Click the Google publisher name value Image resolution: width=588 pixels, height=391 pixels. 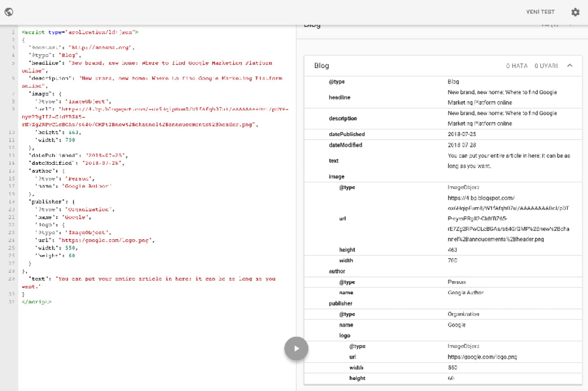[x=457, y=325]
